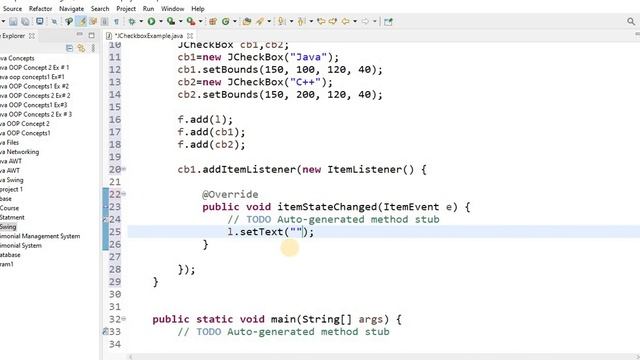Click '@Override' annotation on line 22

tap(230, 194)
